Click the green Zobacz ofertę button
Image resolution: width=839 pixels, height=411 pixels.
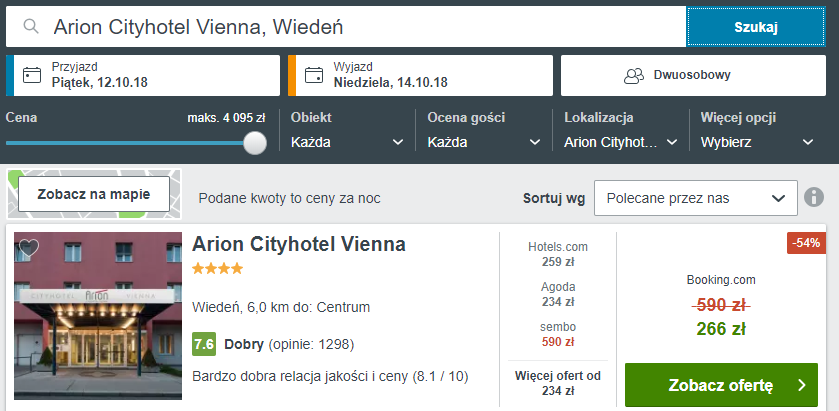coord(721,385)
